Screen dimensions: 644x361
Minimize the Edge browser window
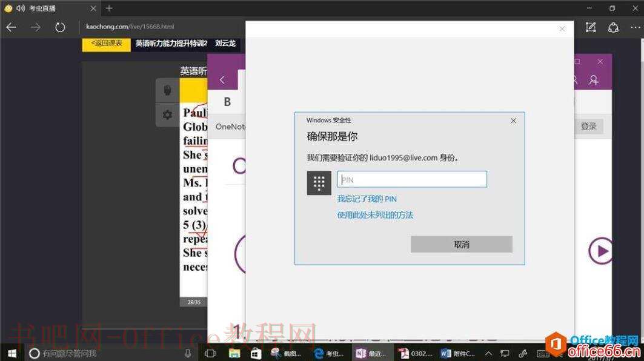click(x=589, y=8)
